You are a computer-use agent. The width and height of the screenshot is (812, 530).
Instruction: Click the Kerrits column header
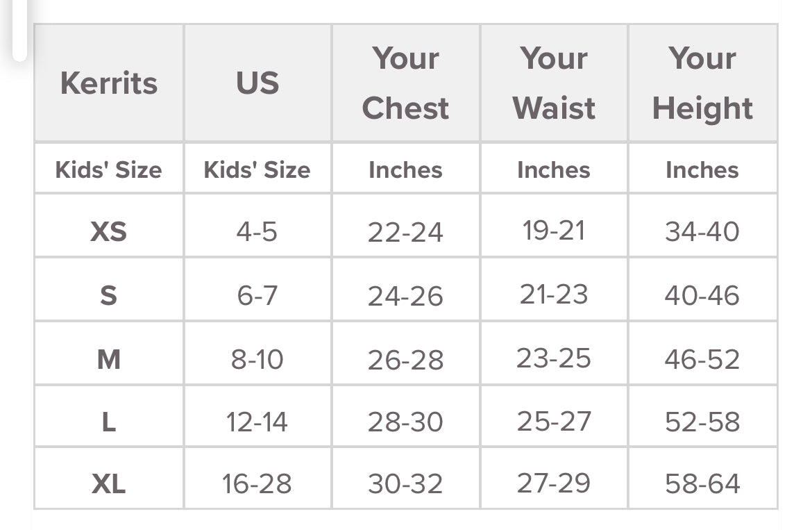109,83
